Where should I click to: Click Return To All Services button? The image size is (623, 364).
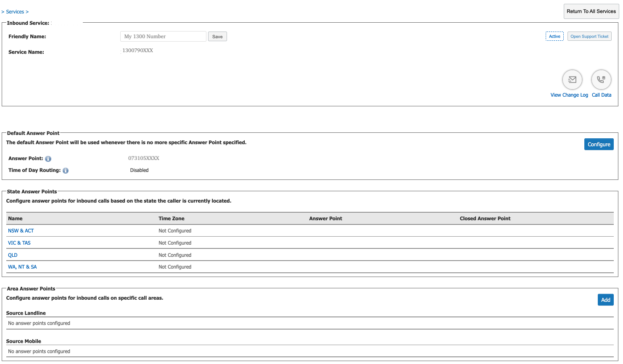[x=591, y=11]
